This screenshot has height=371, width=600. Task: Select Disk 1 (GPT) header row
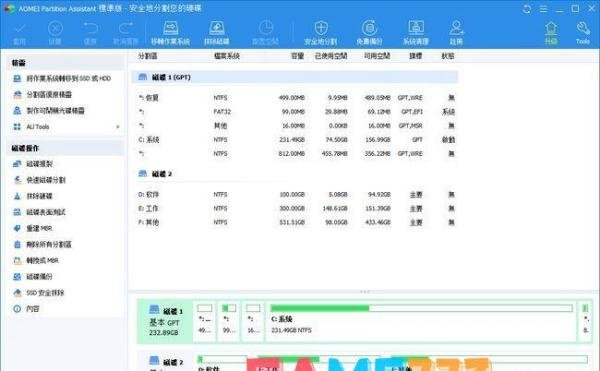click(295, 77)
